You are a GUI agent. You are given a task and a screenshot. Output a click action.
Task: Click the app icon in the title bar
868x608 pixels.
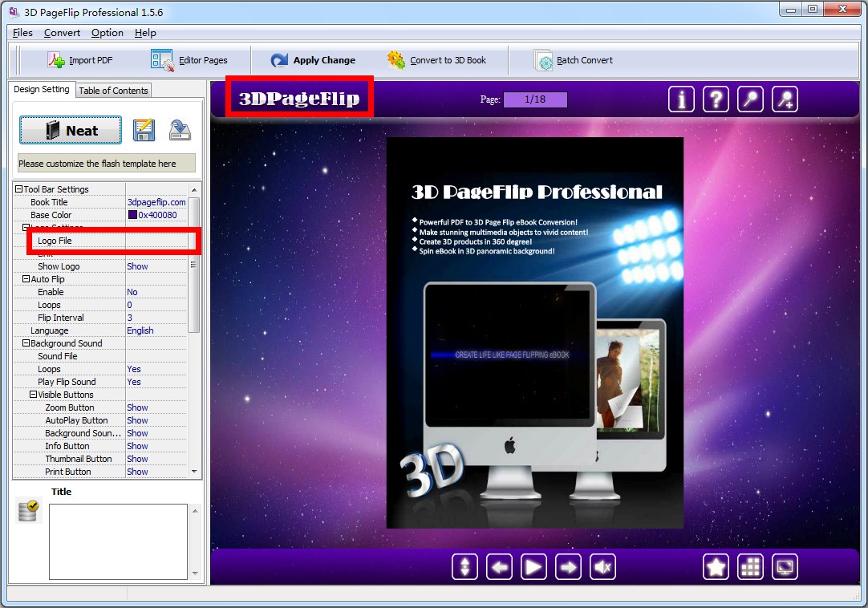14,11
